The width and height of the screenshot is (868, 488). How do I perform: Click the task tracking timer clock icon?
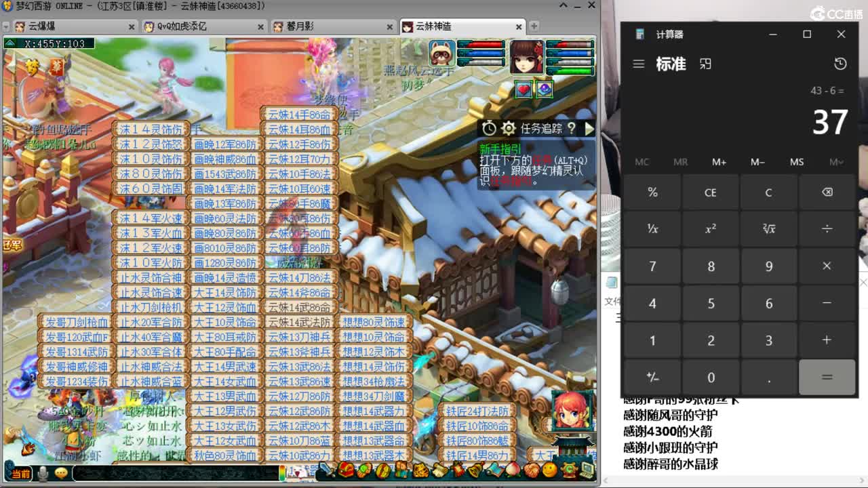(x=489, y=128)
